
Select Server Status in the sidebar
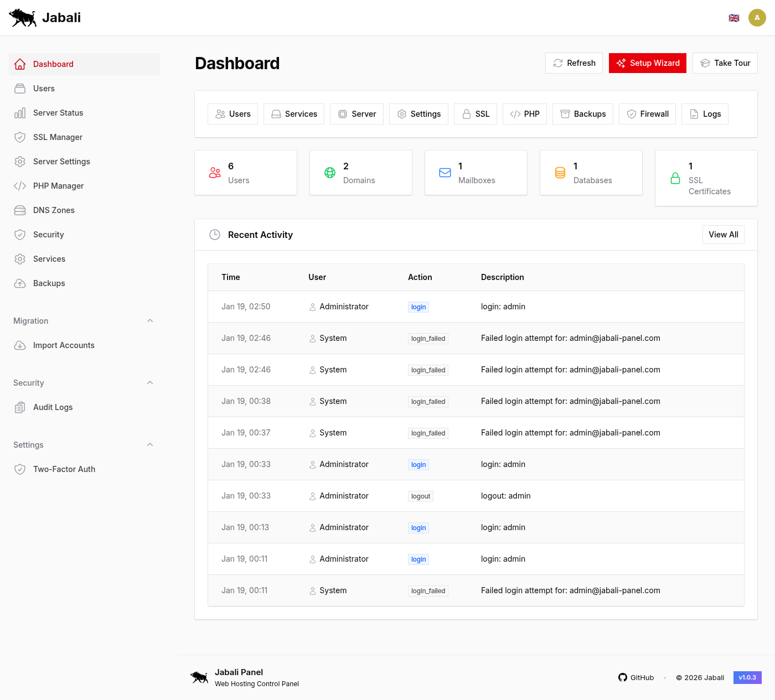(58, 113)
